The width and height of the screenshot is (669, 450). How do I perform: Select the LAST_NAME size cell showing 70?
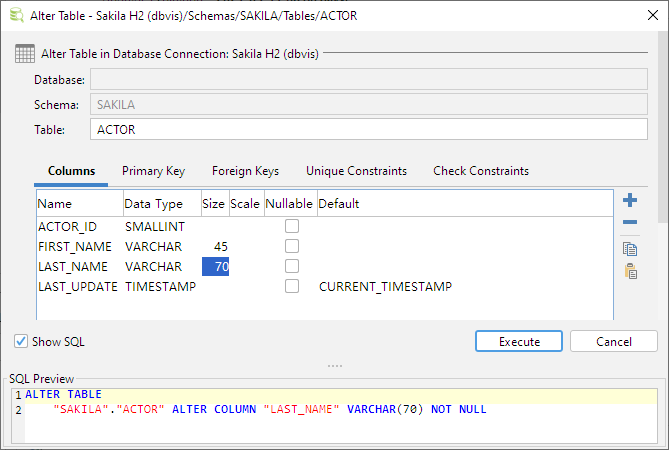(216, 267)
